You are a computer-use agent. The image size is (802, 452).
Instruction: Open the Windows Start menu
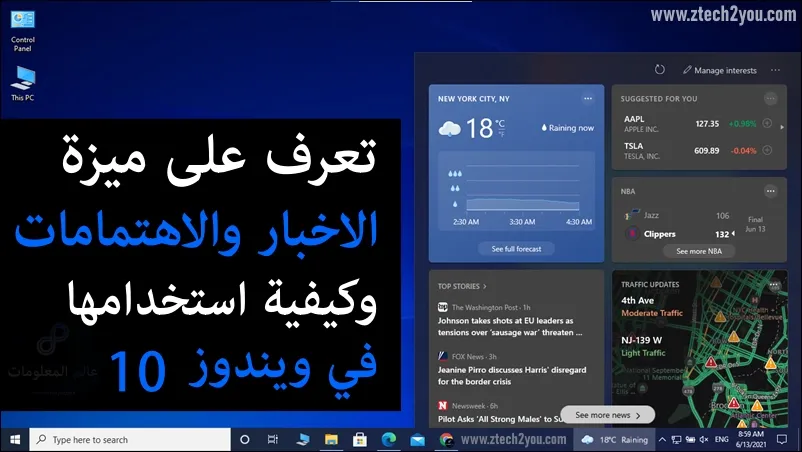[15, 440]
